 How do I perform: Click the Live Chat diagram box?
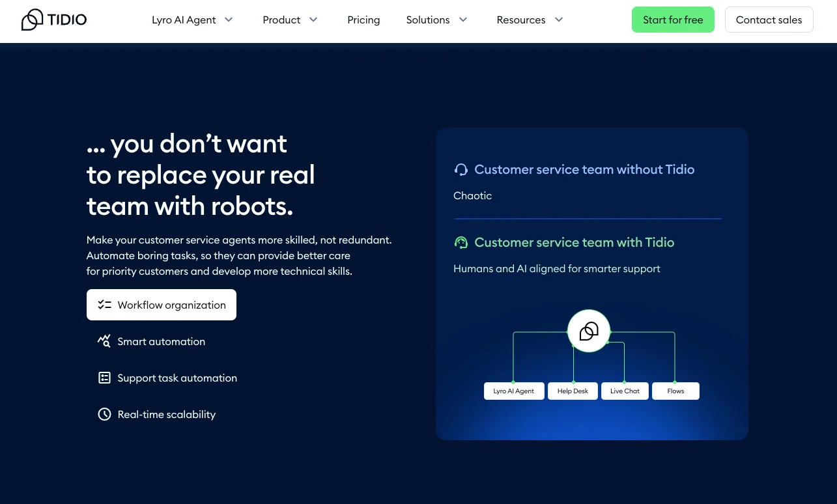[x=625, y=391]
